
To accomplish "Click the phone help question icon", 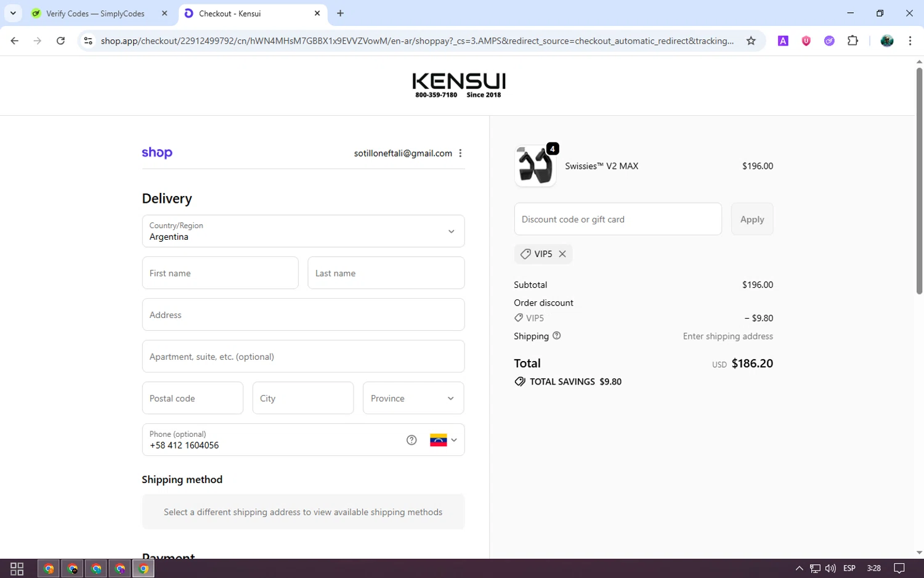I will click(x=411, y=440).
